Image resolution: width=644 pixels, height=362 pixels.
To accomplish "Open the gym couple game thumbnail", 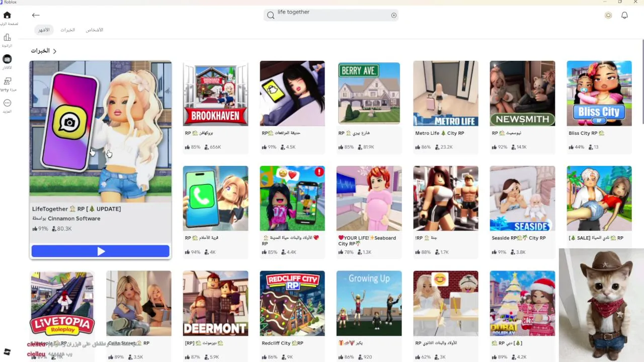I will tap(446, 199).
